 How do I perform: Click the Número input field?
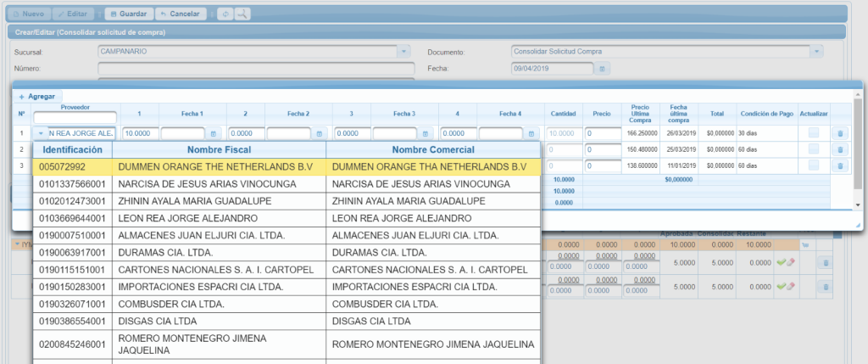coord(256,69)
